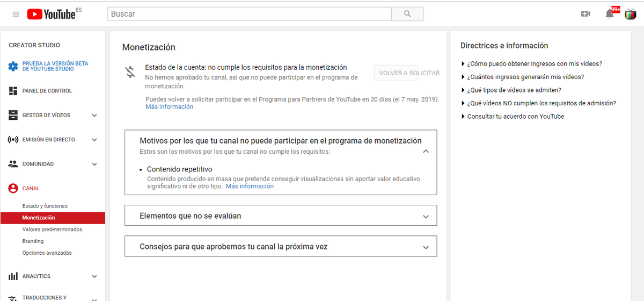Click the Comunidad people icon
Viewport: 644px width, 301px height.
pyautogui.click(x=13, y=164)
